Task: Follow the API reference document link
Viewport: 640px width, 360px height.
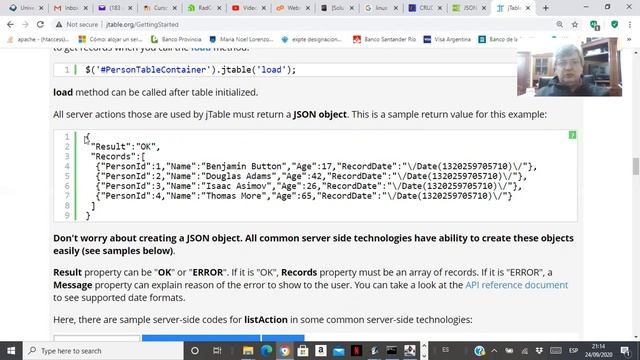Action: point(516,285)
